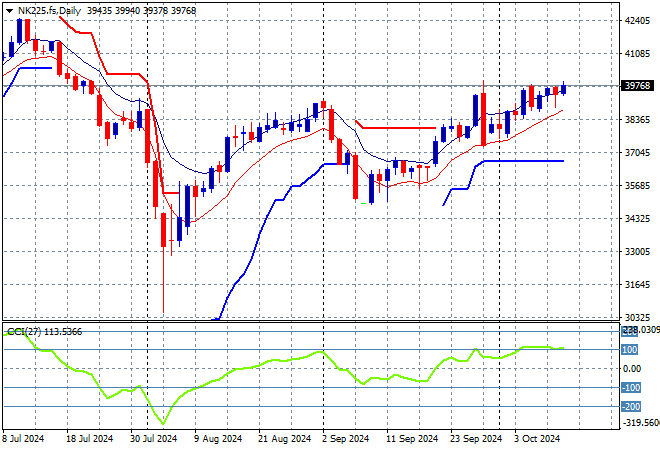
Task: Select the CCI(27) indicator label
Action: tap(20, 331)
